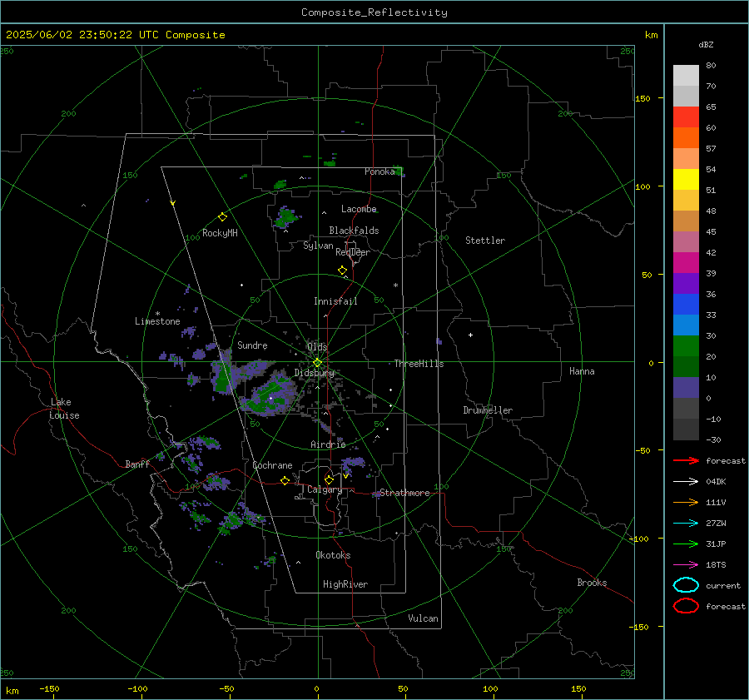Click the Stettler city label

coord(485,241)
